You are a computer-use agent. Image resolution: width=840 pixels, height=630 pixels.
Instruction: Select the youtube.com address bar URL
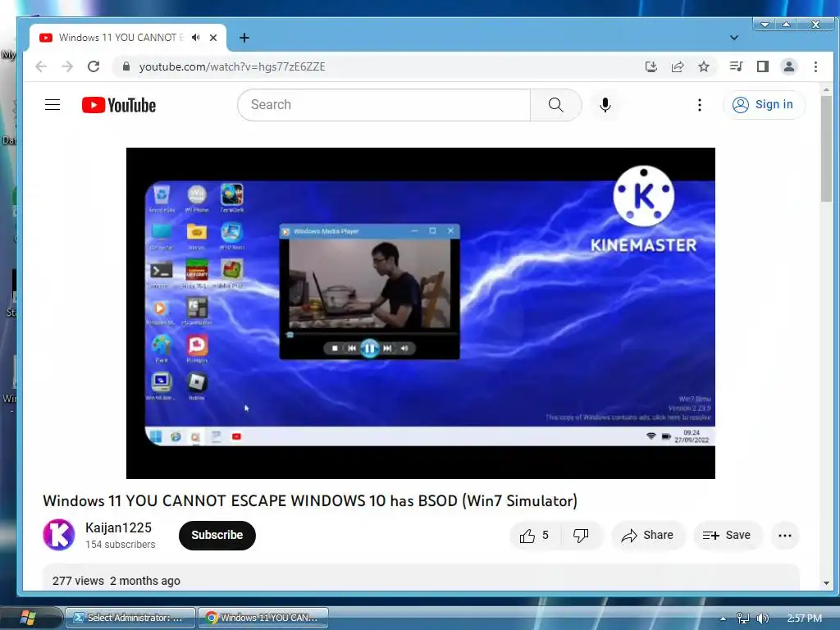(x=232, y=66)
